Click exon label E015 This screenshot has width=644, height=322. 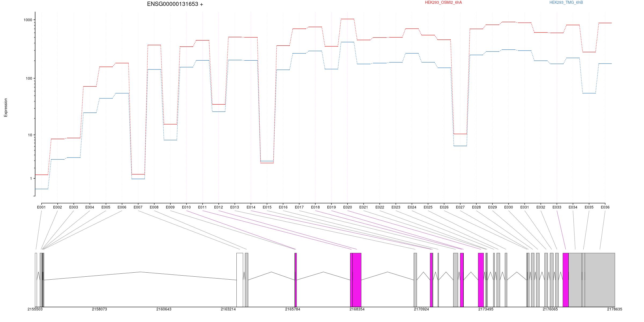pos(267,207)
